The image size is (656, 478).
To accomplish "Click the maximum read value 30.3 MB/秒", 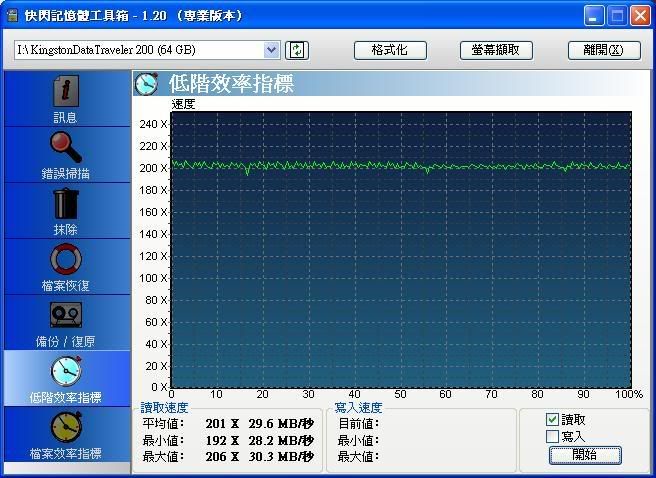I will tap(281, 457).
